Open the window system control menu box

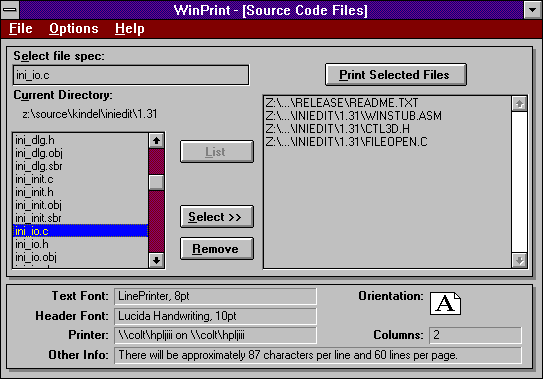click(x=10, y=10)
